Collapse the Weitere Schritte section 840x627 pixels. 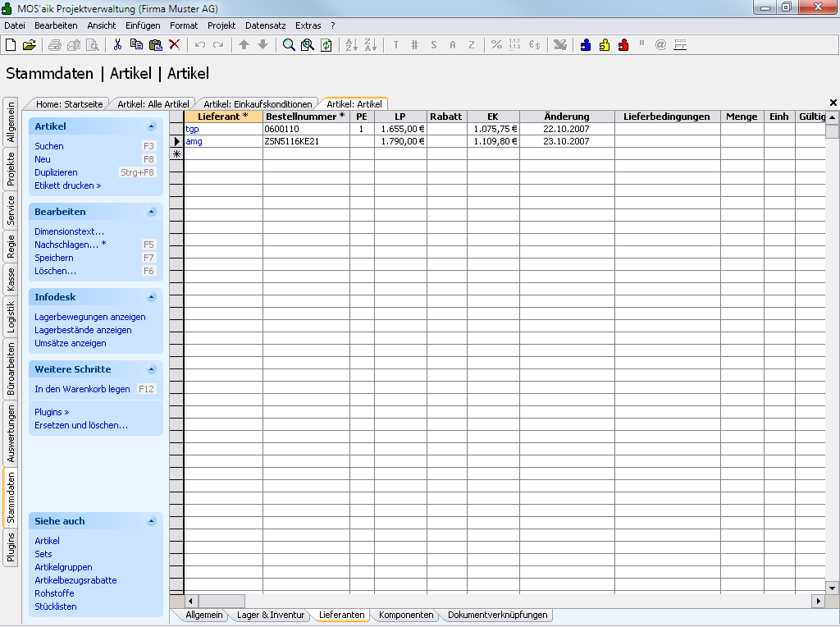[152, 369]
